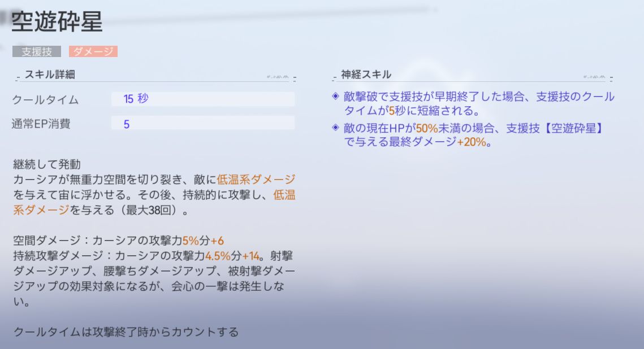Open the 神経スキル section header
This screenshot has height=349, width=644.
[366, 75]
